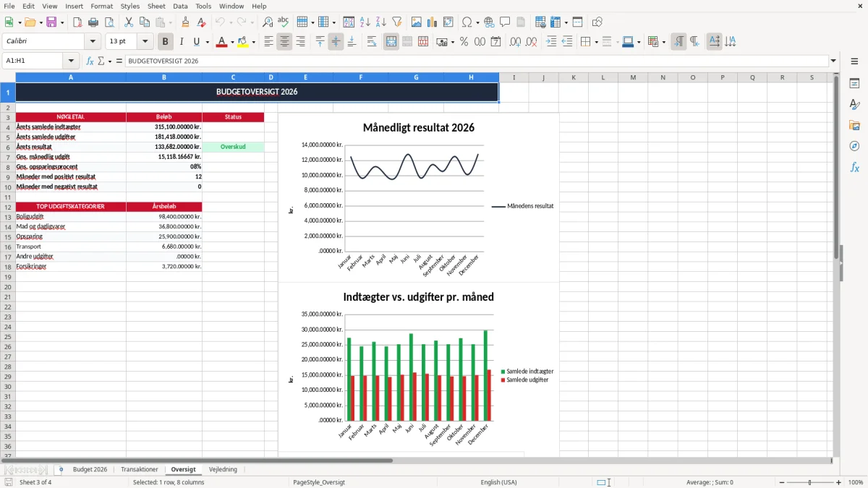
Task: Open the Data menu
Action: tap(180, 6)
